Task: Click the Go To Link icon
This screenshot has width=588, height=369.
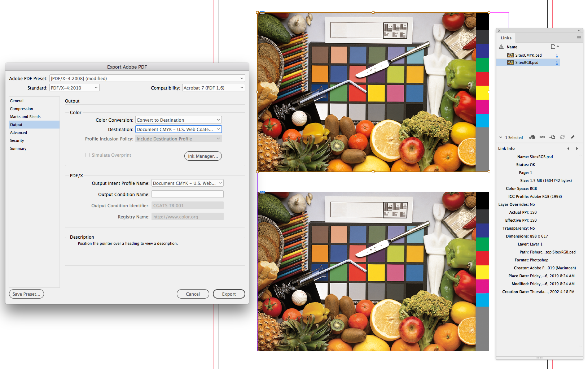Action: coord(552,137)
